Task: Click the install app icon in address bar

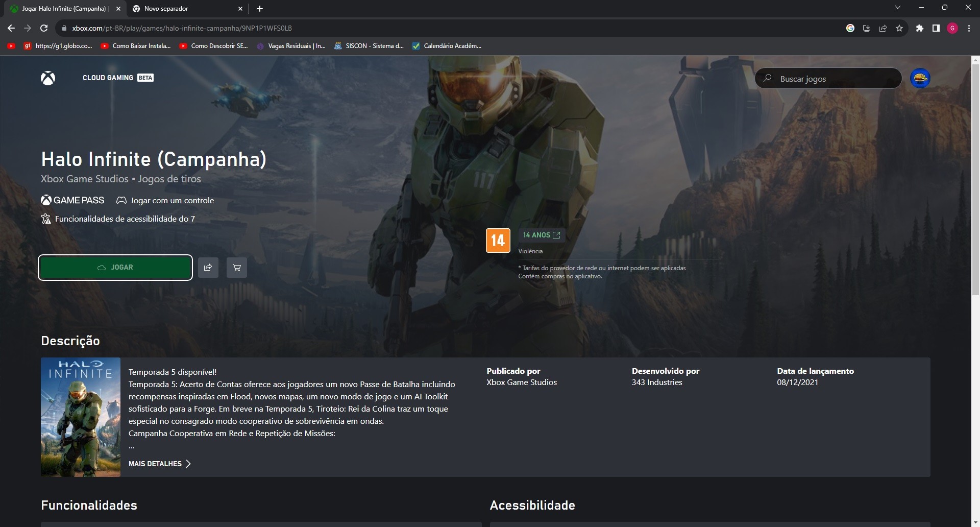Action: 867,28
